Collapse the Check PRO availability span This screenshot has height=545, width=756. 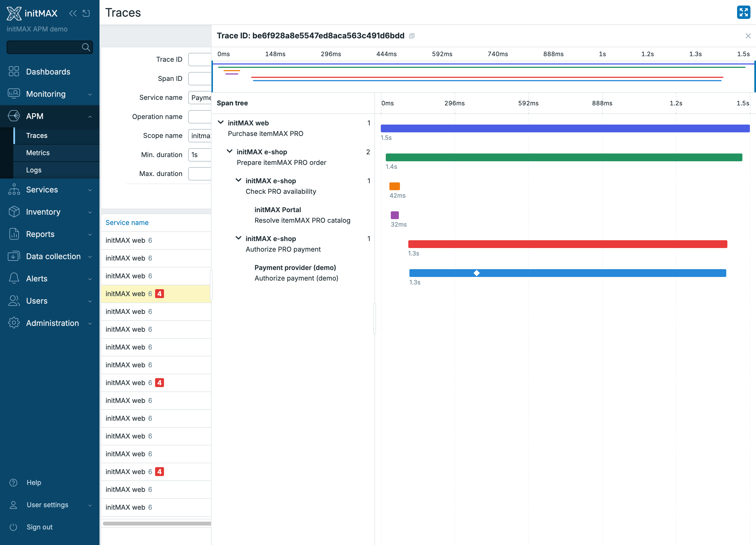click(238, 180)
